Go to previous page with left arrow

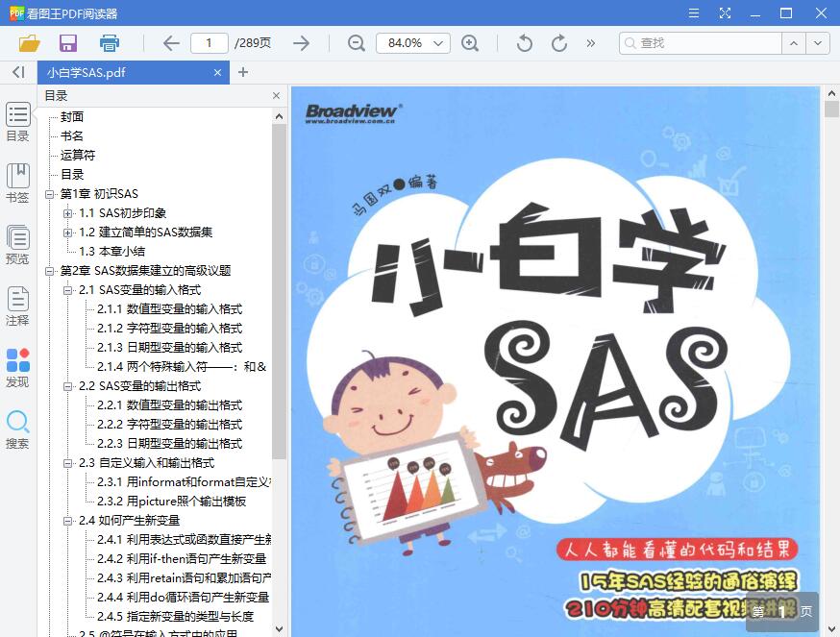(x=171, y=43)
